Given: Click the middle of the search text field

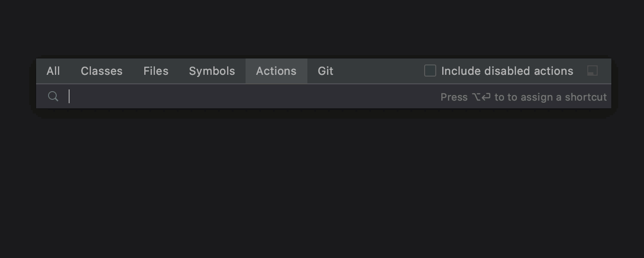Looking at the screenshot, I should pos(253,96).
